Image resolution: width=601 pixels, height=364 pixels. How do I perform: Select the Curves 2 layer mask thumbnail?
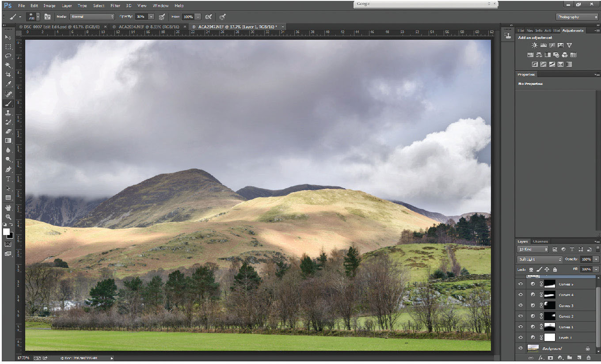(x=550, y=316)
